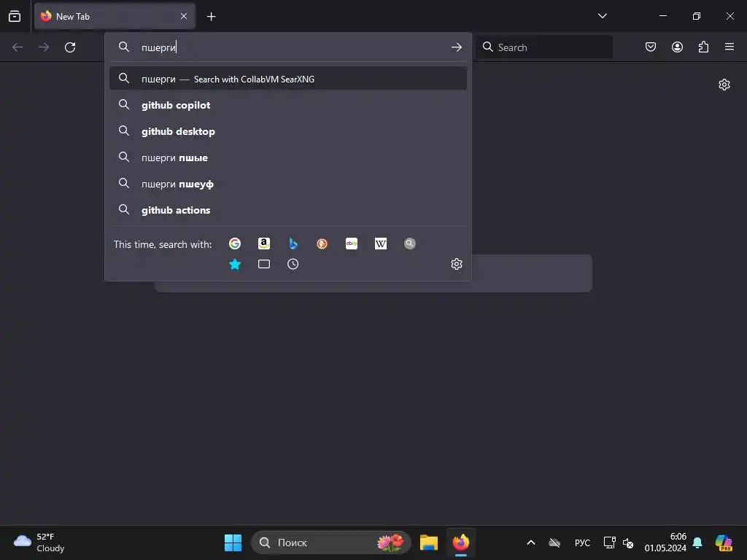Select the New Tab tab
Viewport: 747px width, 560px height.
point(115,16)
